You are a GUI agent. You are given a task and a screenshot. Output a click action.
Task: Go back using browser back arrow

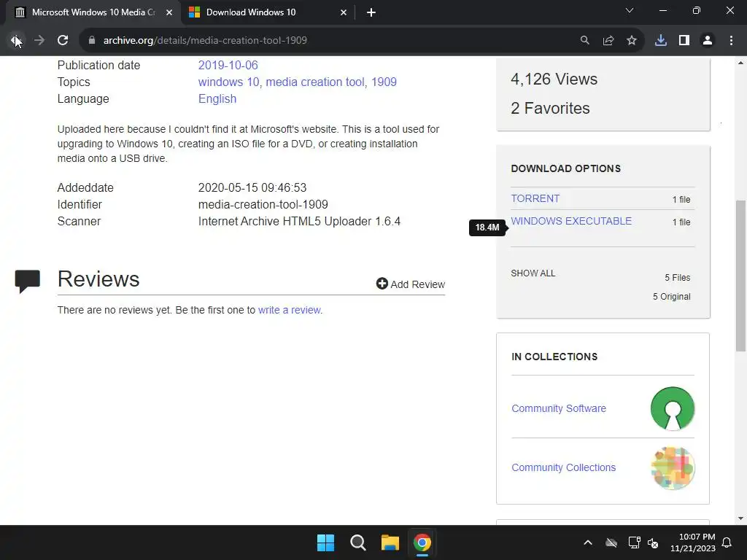tap(16, 41)
